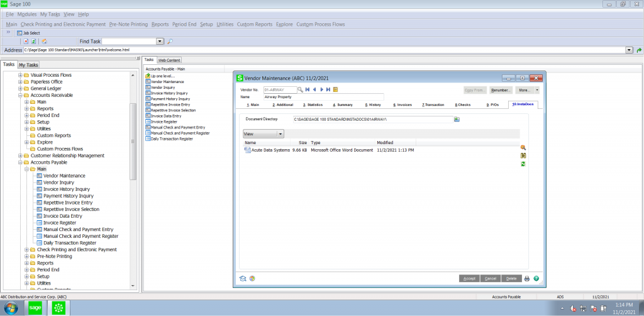Click the printer icon in Vendor Maintenance
Screen dimensions: 644x316
[527, 278]
